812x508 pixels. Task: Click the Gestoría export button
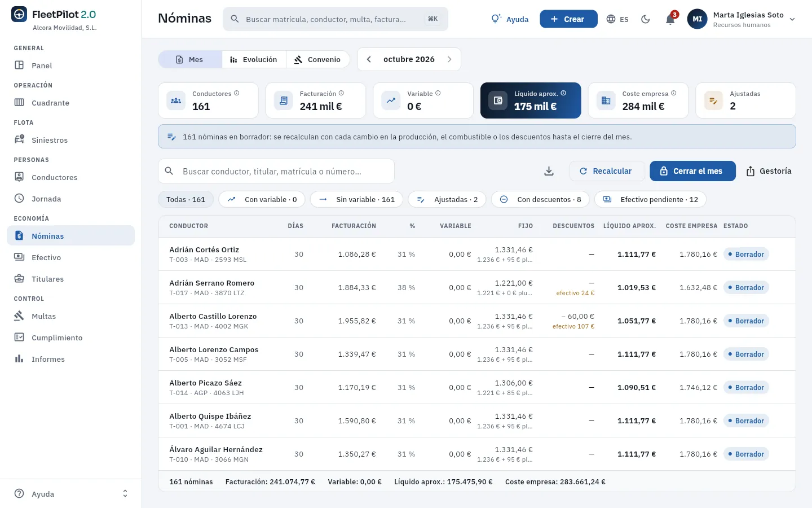pos(769,171)
